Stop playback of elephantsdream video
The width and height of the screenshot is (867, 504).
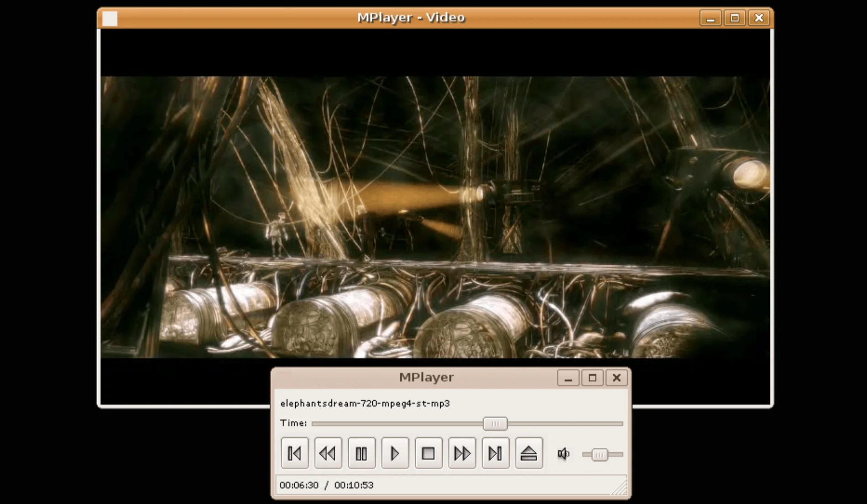pos(428,453)
